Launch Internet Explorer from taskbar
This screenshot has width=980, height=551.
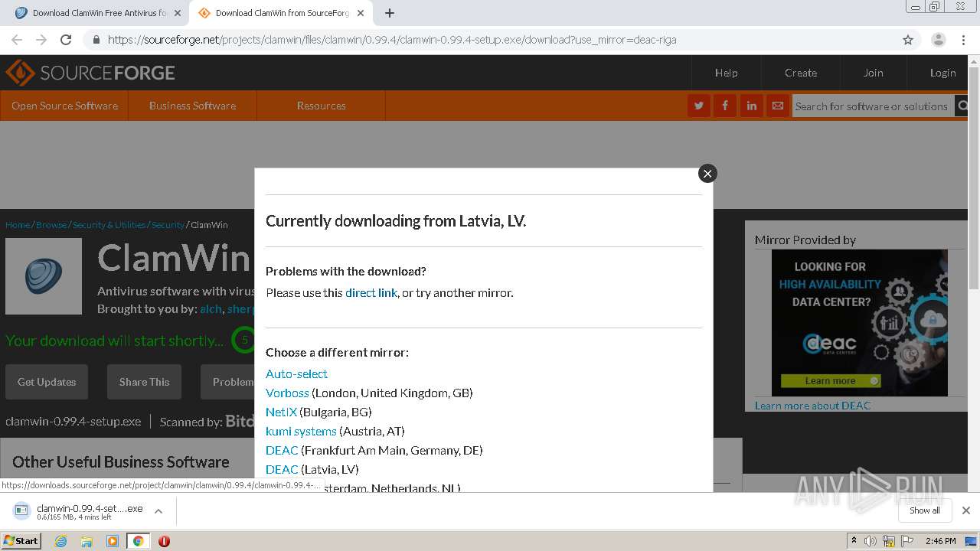click(60, 541)
